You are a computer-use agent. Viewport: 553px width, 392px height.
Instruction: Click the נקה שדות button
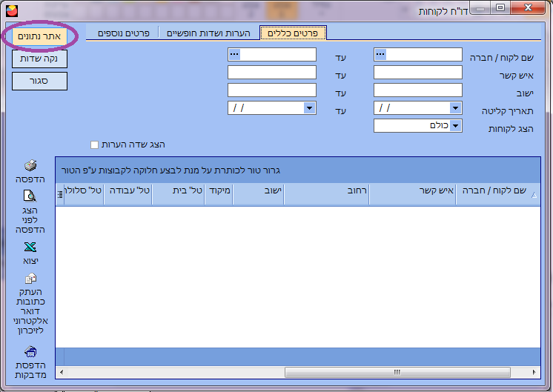click(40, 59)
